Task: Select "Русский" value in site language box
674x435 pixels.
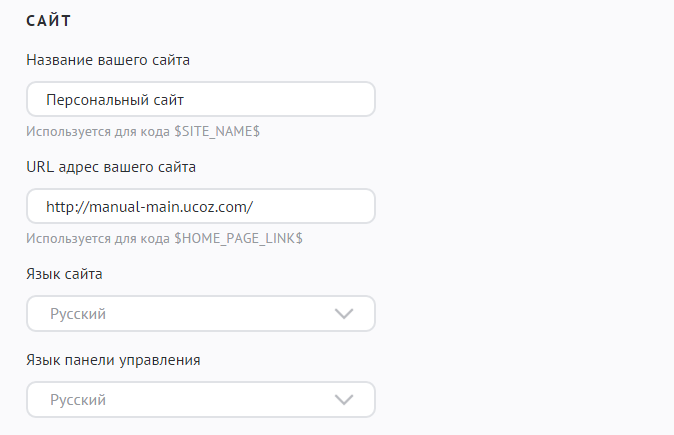Action: 78,314
